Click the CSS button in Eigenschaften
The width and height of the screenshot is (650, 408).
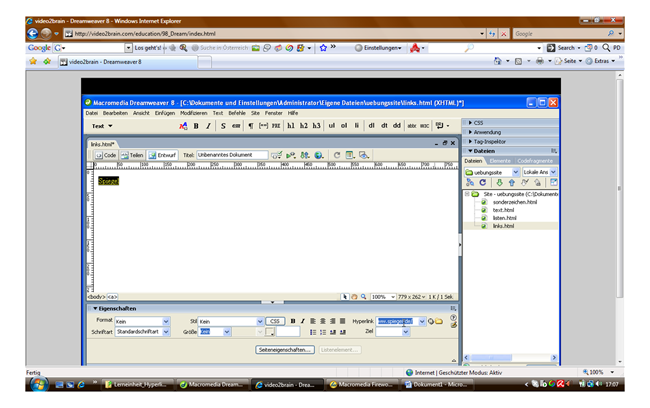pos(275,321)
